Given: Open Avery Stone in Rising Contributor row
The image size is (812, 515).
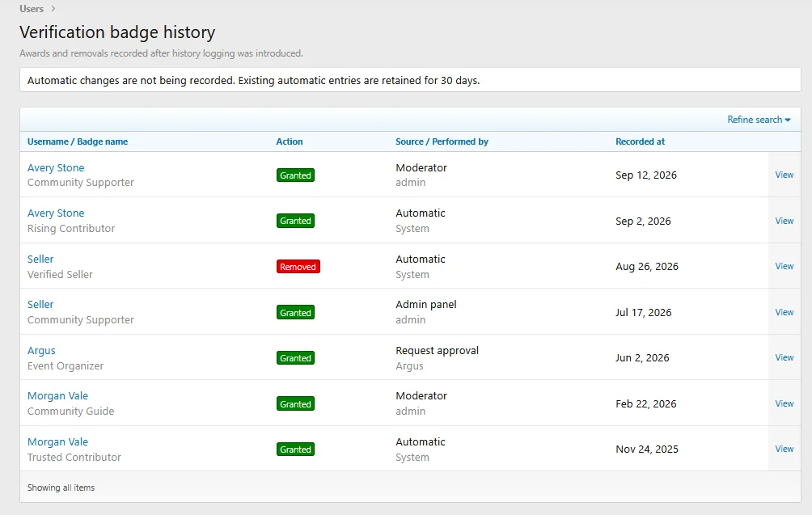Looking at the screenshot, I should pyautogui.click(x=56, y=213).
